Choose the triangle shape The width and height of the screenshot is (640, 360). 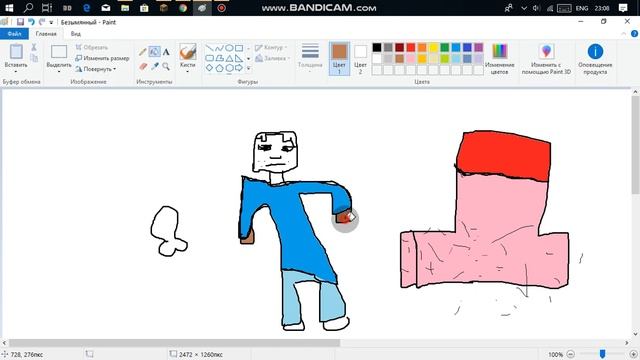pyautogui.click(x=229, y=58)
